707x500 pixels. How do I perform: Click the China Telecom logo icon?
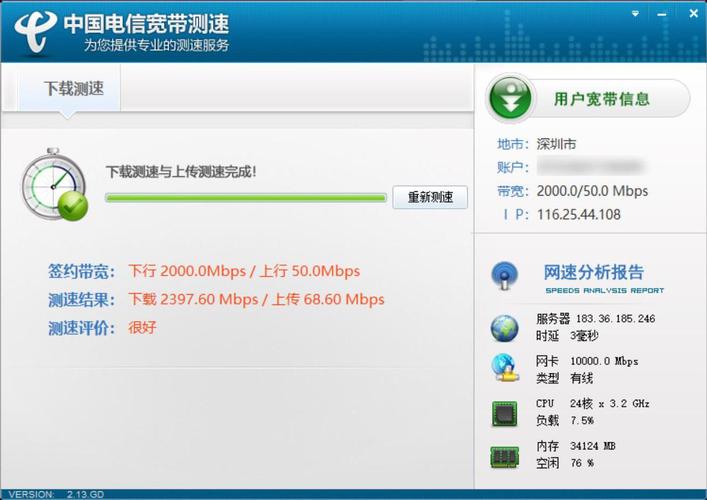tap(36, 31)
